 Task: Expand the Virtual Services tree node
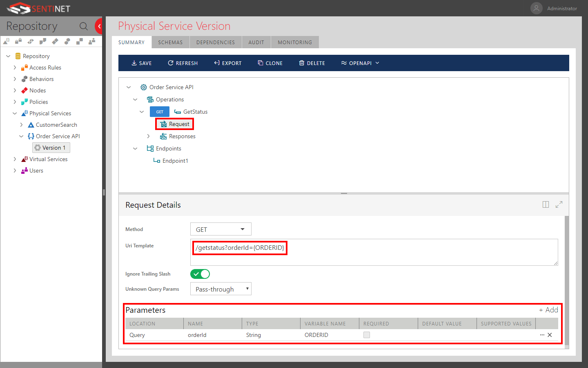coord(15,159)
